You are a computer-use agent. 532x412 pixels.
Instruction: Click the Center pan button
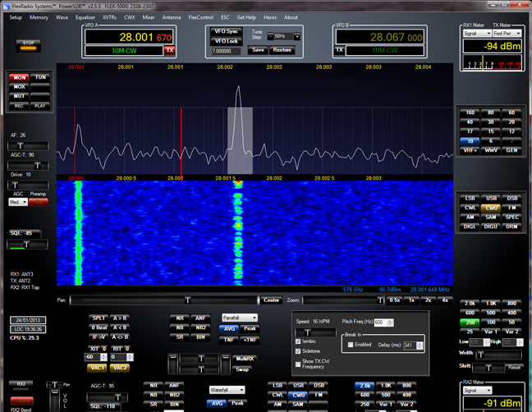coord(271,300)
